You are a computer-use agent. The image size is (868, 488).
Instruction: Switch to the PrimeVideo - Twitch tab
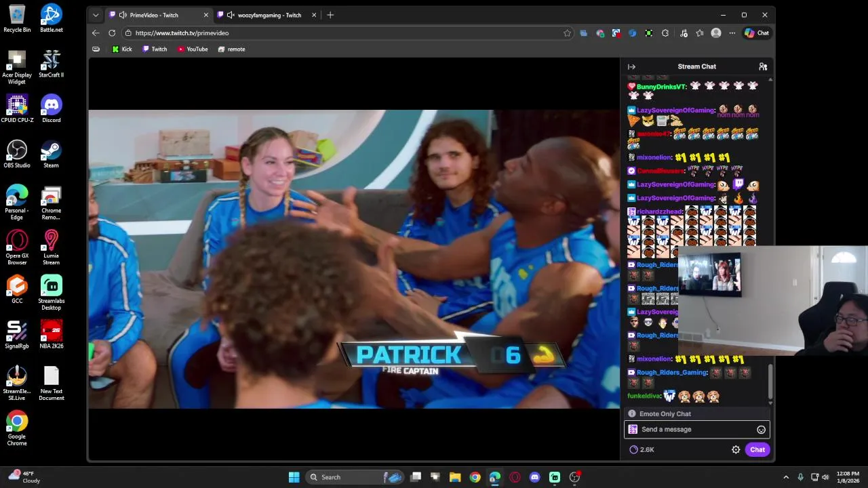point(159,15)
